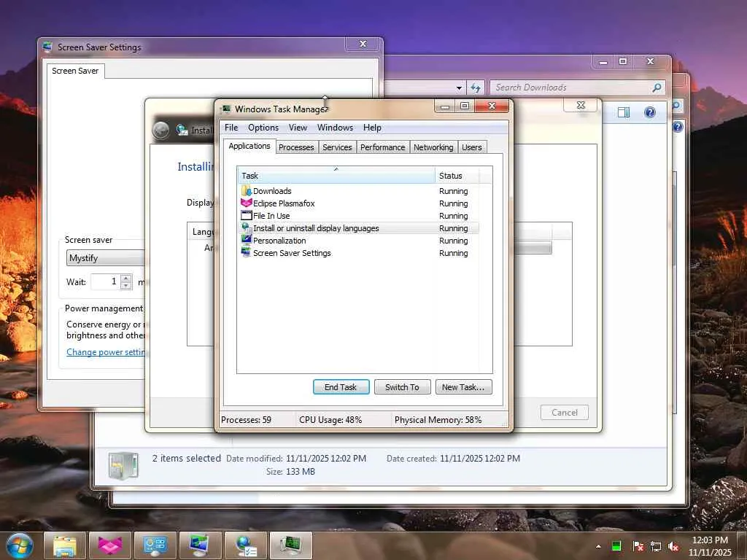Viewport: 747px width, 560px height.
Task: Sort by the Task column header
Action: point(336,176)
